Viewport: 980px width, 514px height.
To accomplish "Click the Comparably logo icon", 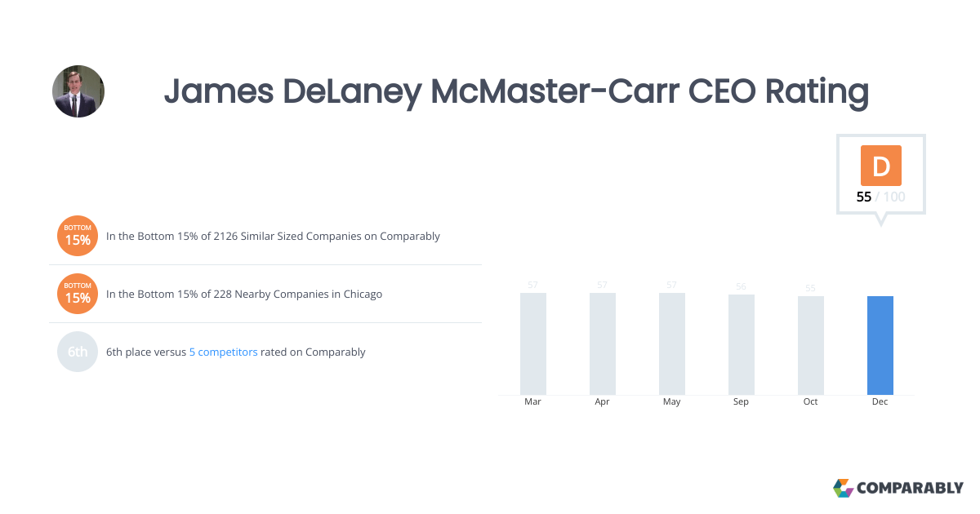I will click(x=843, y=488).
